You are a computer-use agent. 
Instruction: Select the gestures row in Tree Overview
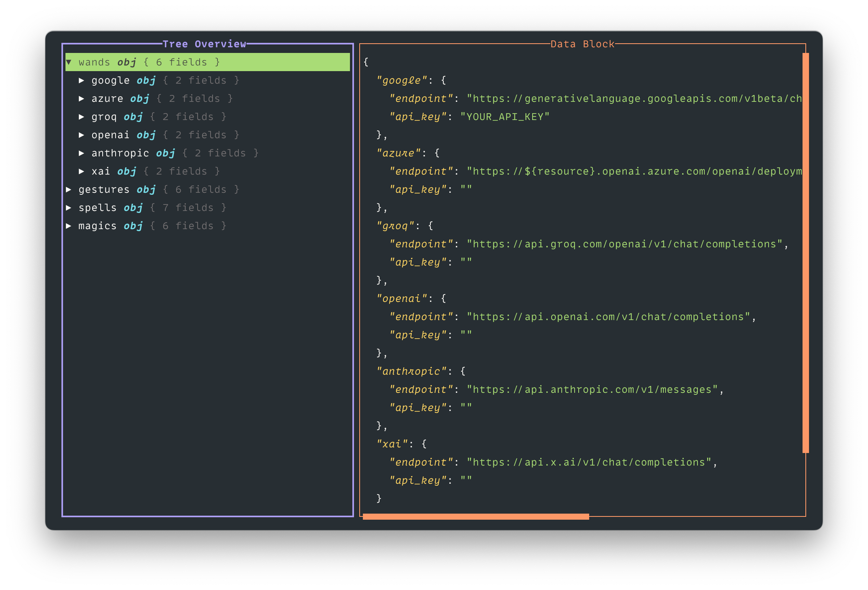[x=208, y=190]
